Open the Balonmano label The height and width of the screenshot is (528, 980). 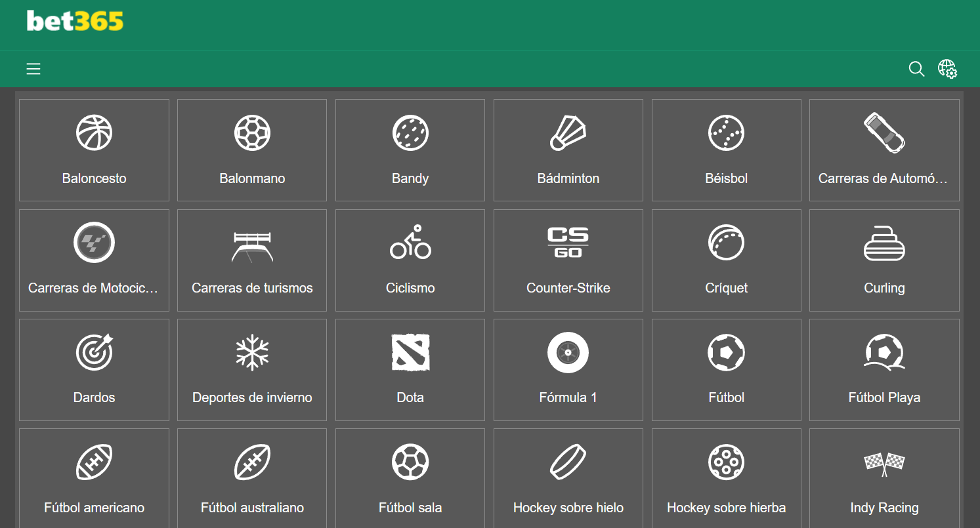click(x=252, y=178)
